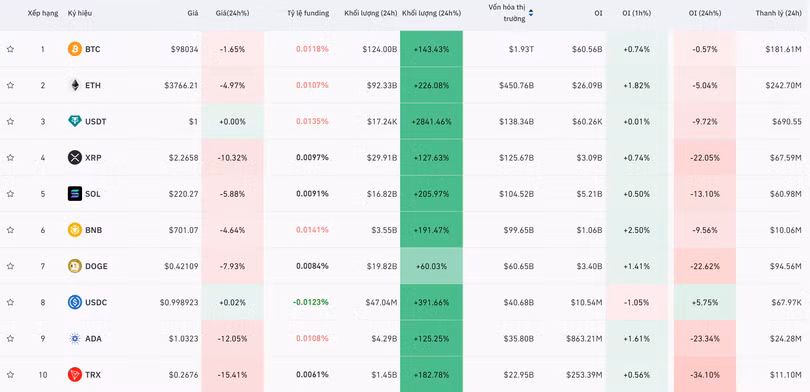Open the USDT symbol link

(x=96, y=122)
